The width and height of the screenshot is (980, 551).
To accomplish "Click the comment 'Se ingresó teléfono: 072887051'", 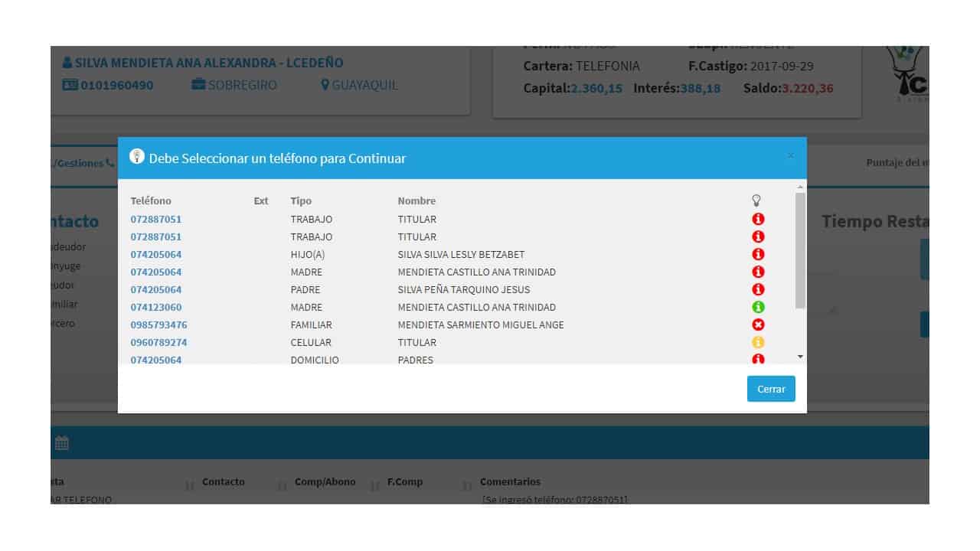I will point(555,499).
